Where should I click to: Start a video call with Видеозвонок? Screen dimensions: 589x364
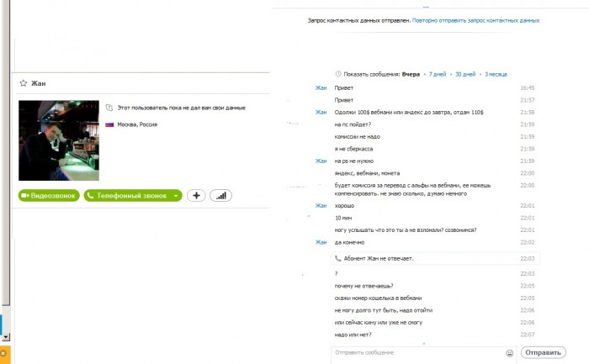pyautogui.click(x=49, y=195)
